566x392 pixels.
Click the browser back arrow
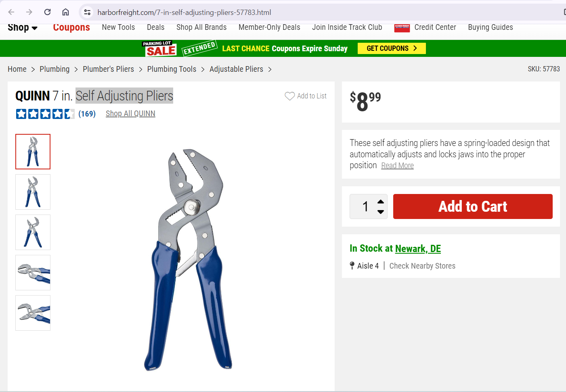pos(11,12)
